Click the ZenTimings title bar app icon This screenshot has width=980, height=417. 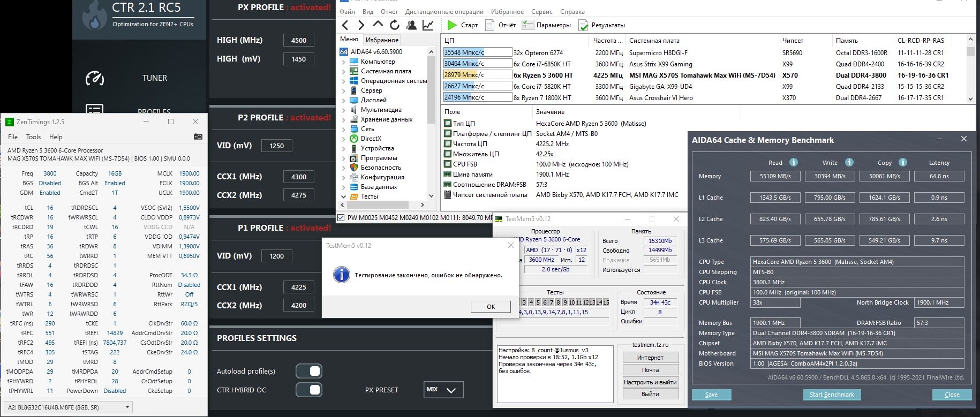coord(9,122)
